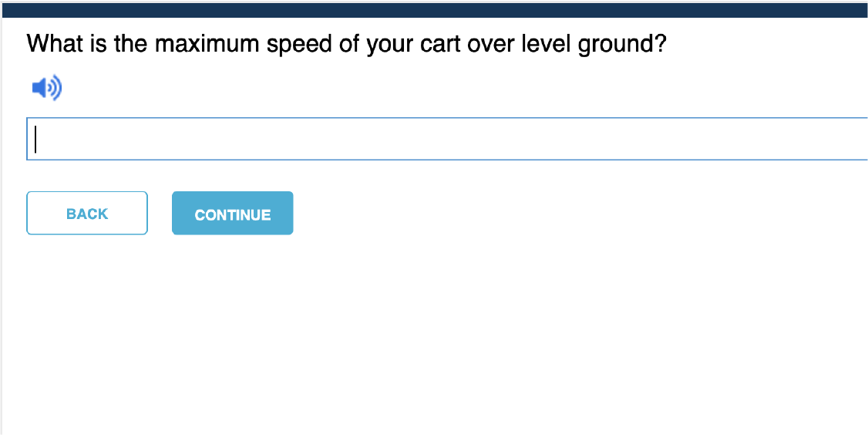Focus the empty answer text box

447,139
